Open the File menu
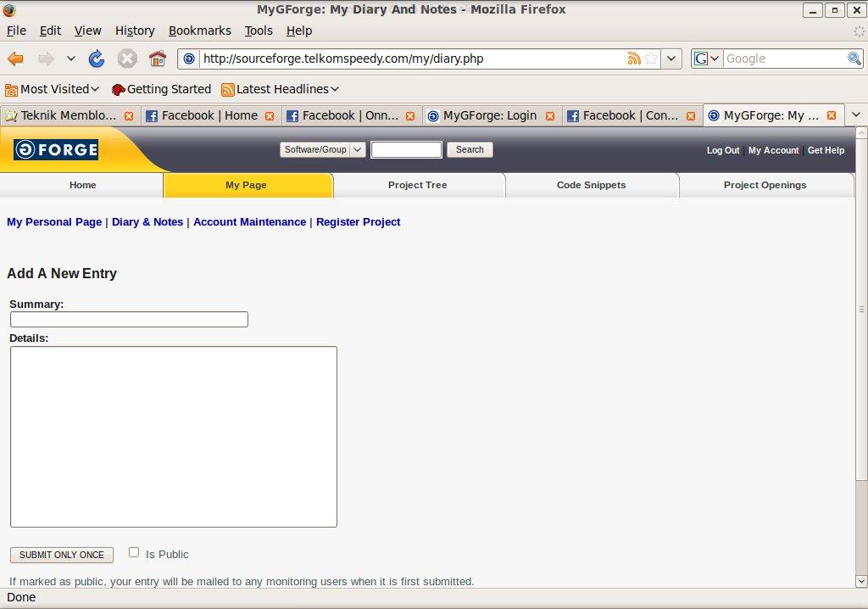868x609 pixels. 16,31
